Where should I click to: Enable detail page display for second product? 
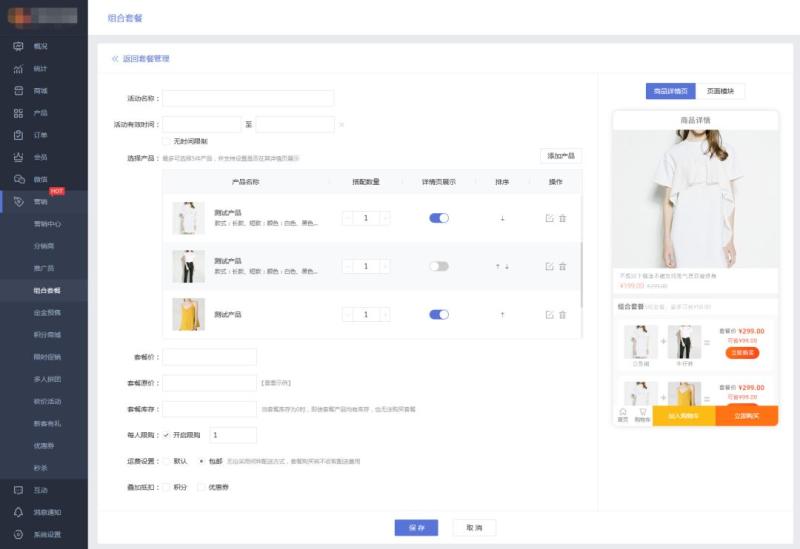pyautogui.click(x=439, y=266)
